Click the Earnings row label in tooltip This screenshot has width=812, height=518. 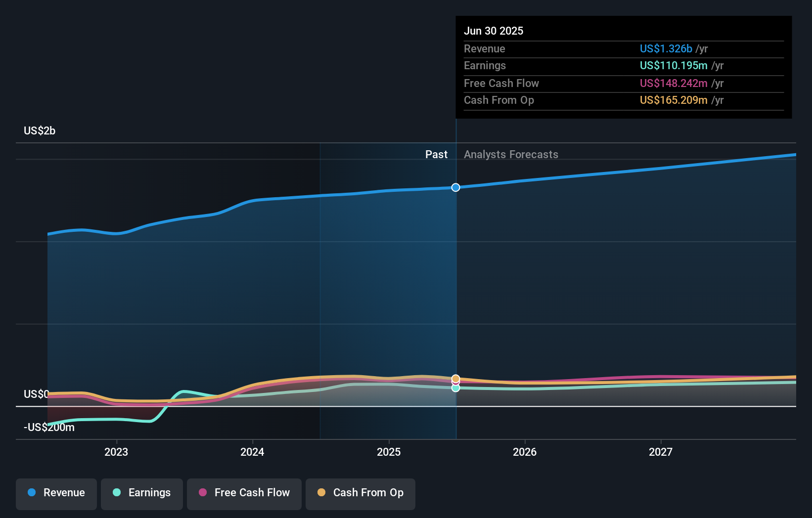click(485, 65)
